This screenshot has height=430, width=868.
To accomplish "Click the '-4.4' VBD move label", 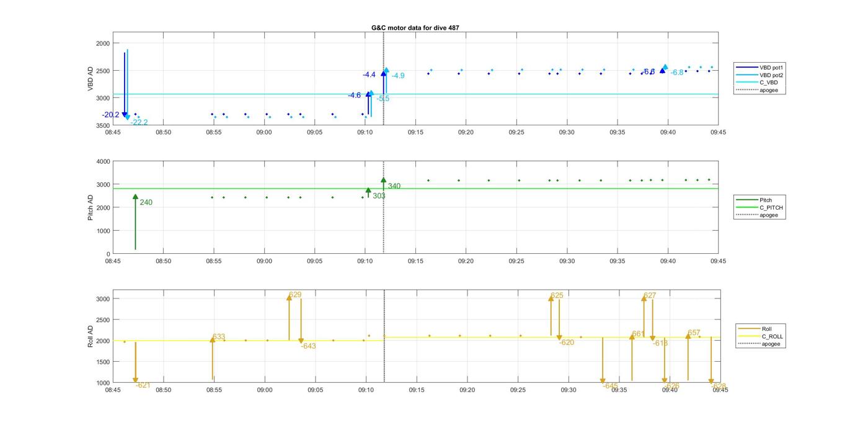I will tap(369, 74).
